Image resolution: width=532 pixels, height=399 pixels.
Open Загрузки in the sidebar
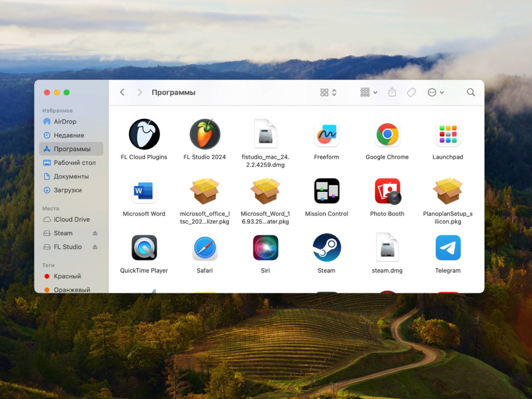(x=71, y=190)
